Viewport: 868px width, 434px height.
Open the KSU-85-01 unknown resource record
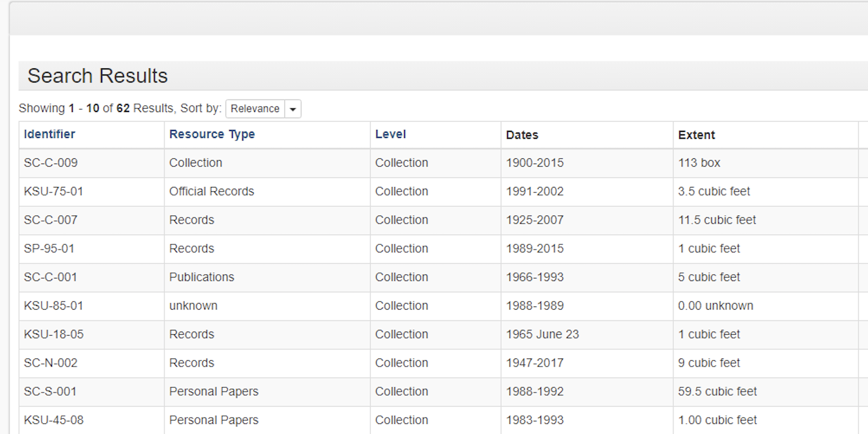(x=54, y=306)
